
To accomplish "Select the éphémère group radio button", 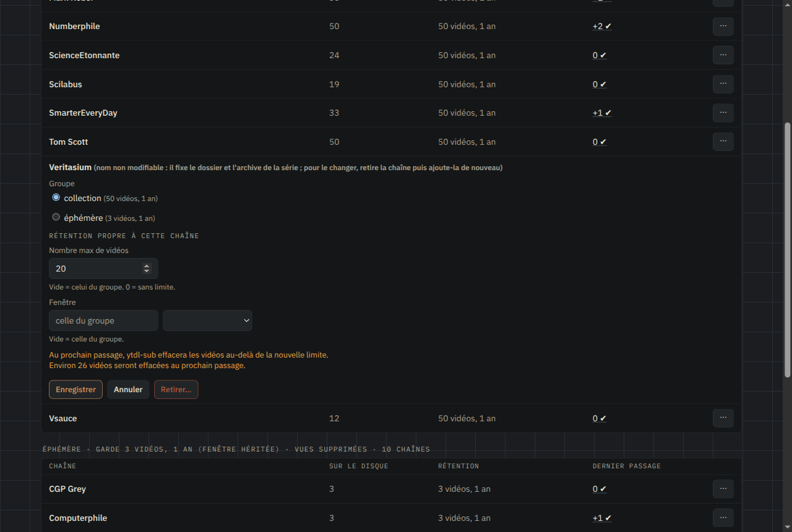I will tap(56, 217).
